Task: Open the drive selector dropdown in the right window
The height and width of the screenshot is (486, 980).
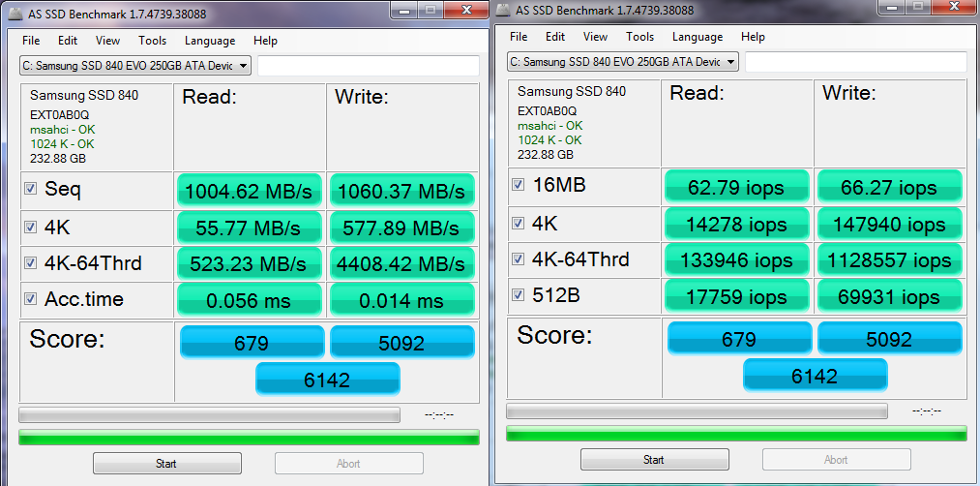Action: point(623,61)
